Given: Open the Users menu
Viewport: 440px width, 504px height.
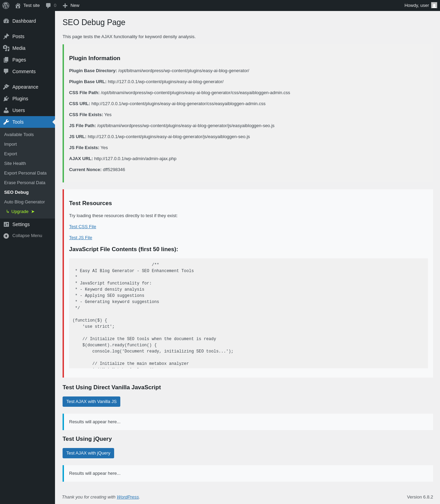Looking at the screenshot, I should click(27, 110).
